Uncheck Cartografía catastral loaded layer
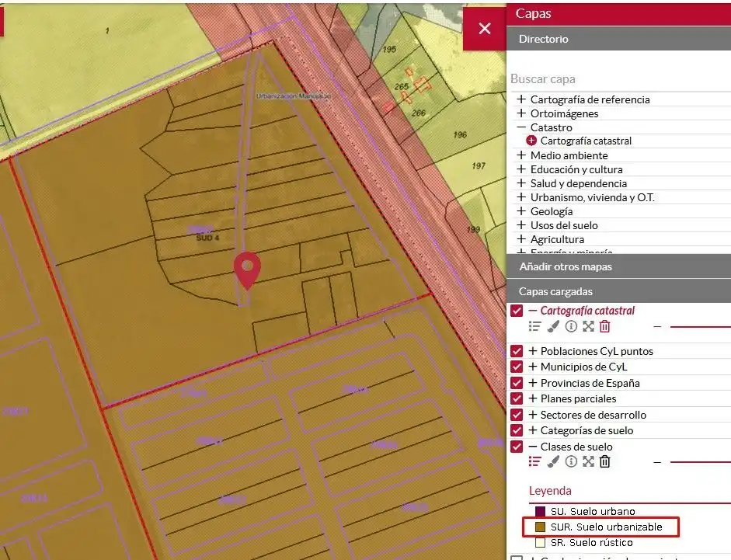731x560 pixels. (517, 311)
